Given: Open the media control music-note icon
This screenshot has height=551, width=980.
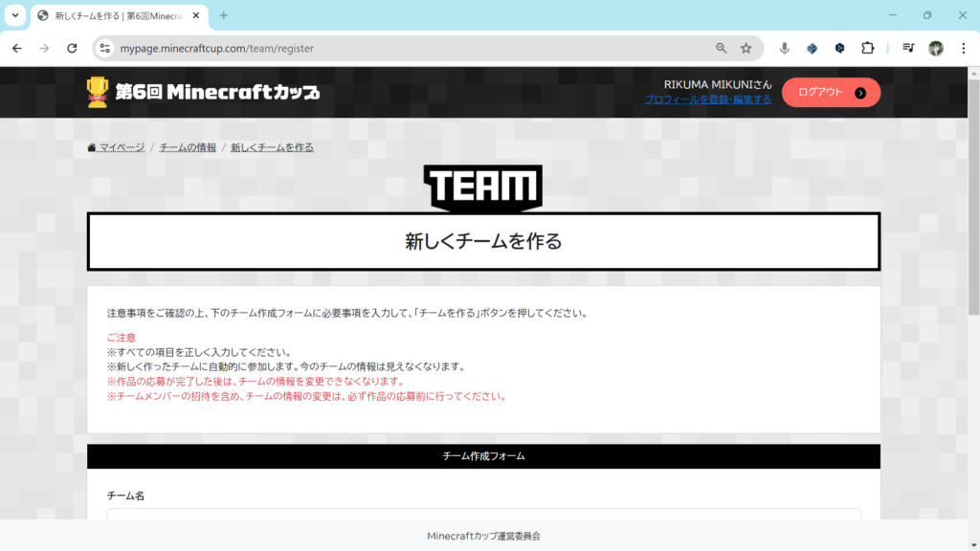Looking at the screenshot, I should [x=908, y=48].
